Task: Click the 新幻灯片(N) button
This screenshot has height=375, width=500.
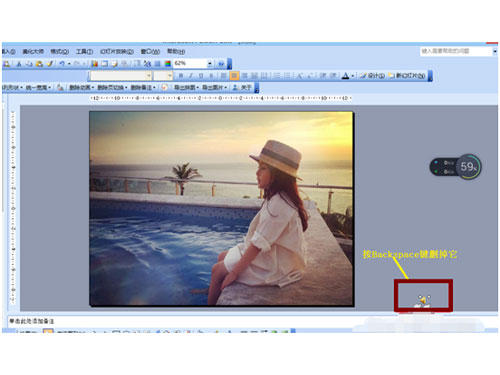Action: point(407,76)
